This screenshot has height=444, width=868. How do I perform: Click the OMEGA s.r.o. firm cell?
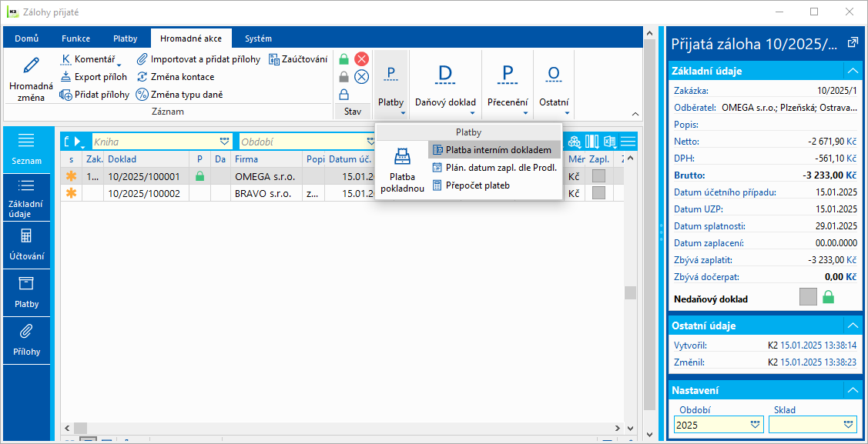(267, 176)
